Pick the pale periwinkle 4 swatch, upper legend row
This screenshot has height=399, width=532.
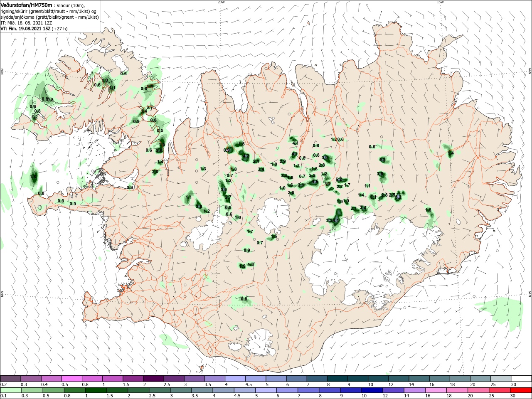tap(235, 379)
